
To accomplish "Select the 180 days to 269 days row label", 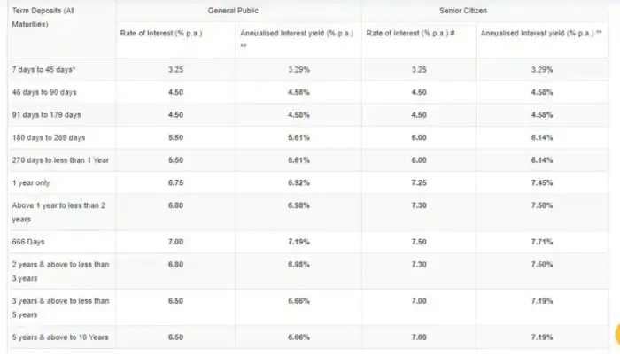I will click(50, 138).
